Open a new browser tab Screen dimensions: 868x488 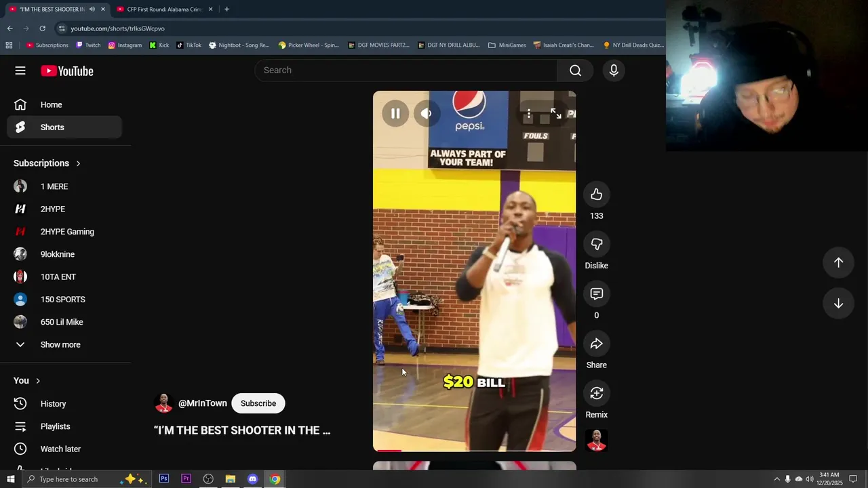click(226, 9)
